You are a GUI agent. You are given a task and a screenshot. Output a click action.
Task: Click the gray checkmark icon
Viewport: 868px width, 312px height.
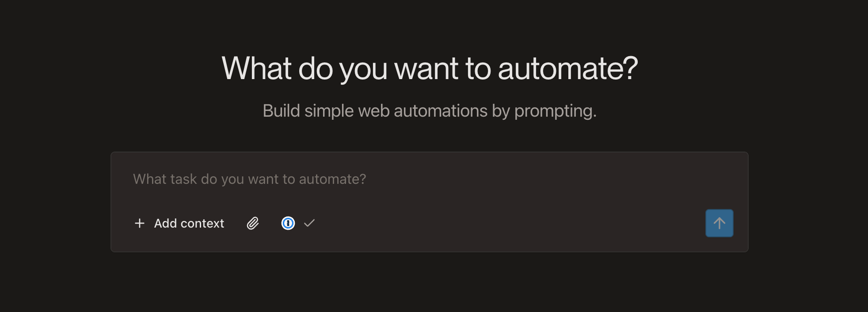point(309,223)
